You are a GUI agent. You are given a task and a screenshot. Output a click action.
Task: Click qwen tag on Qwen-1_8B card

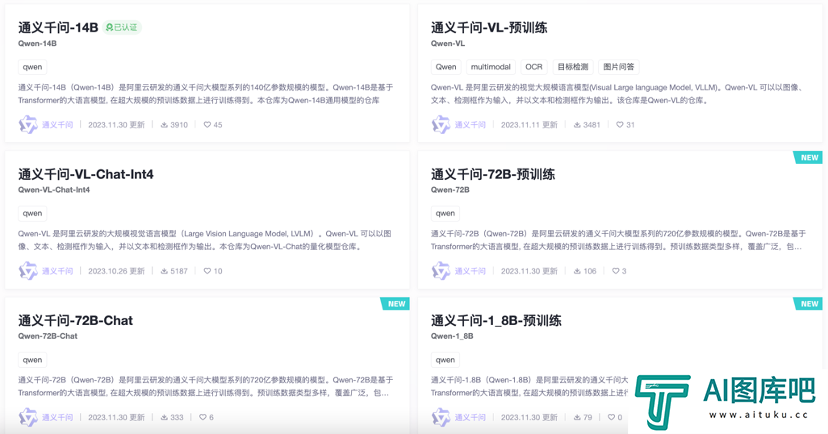tap(445, 360)
